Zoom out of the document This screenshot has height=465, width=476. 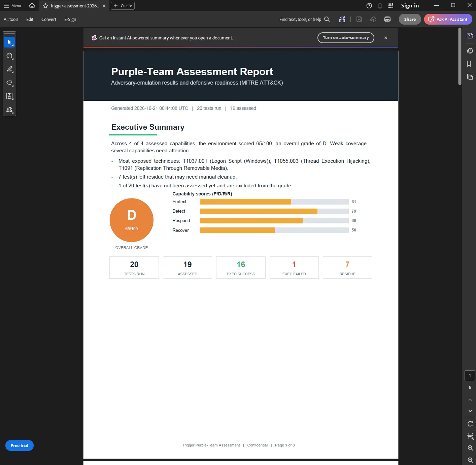point(470,460)
